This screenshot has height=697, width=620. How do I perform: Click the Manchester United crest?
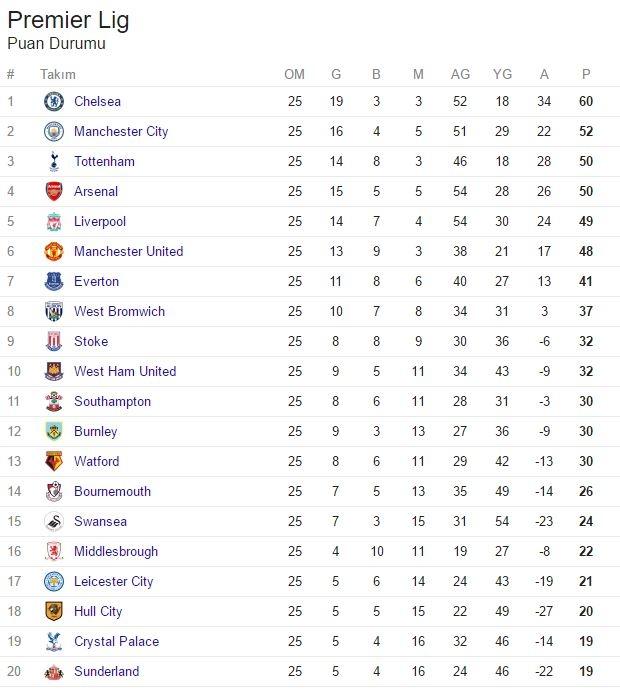tap(54, 252)
